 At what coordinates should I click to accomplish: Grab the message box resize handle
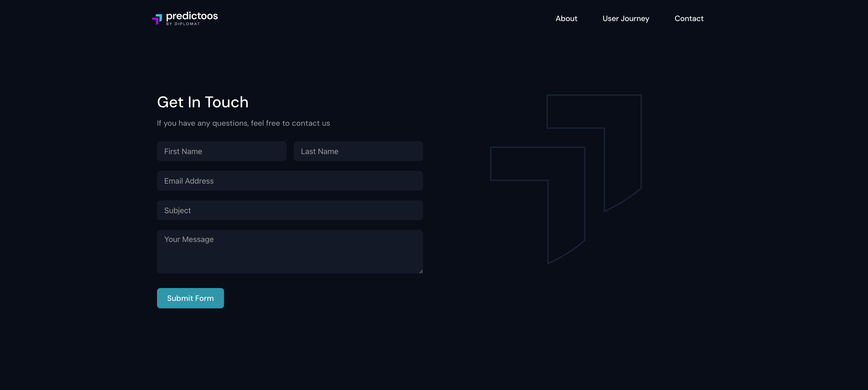click(x=421, y=271)
